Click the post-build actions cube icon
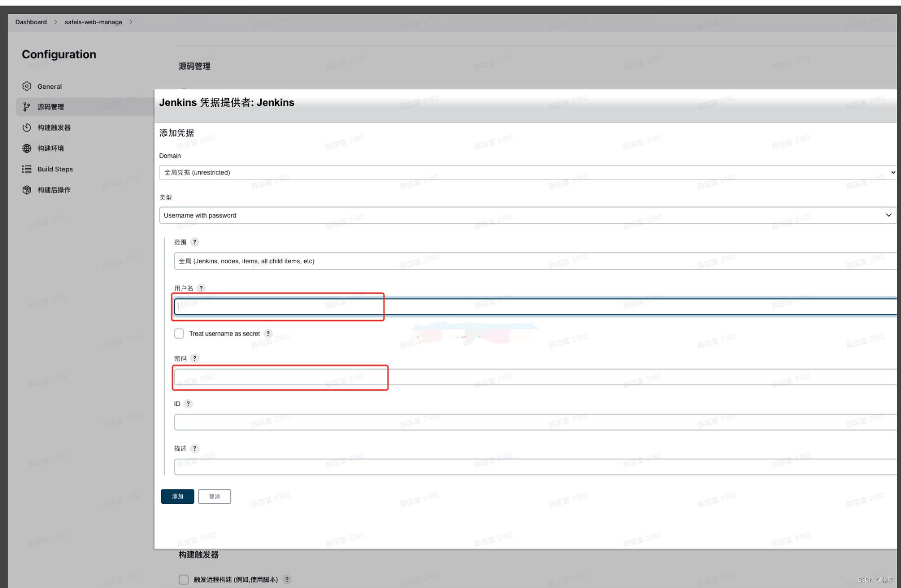 pos(27,189)
